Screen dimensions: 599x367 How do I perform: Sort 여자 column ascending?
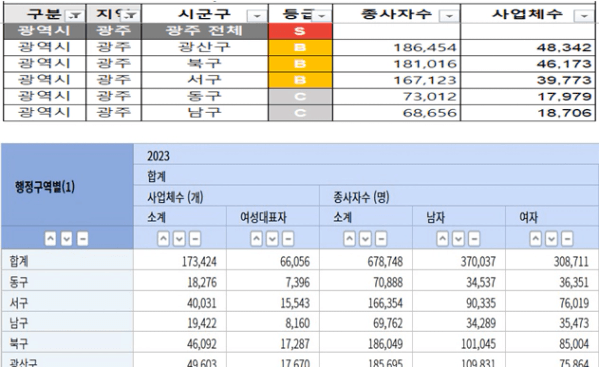point(536,239)
